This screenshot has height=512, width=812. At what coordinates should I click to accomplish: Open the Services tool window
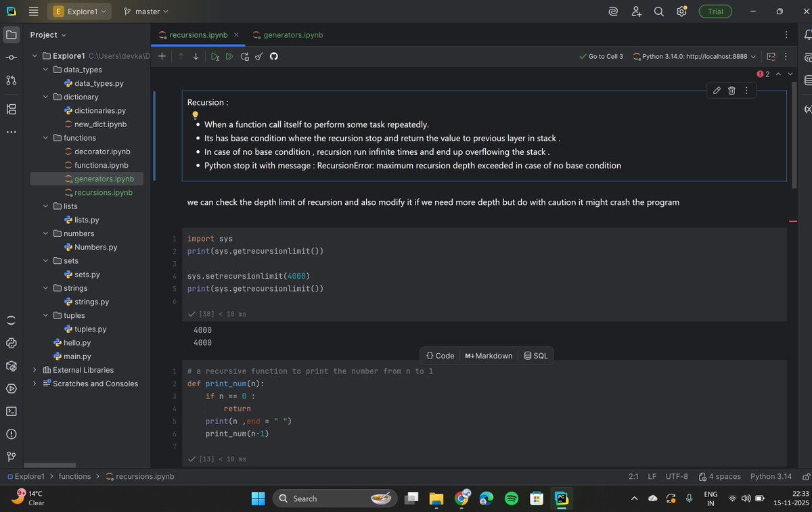(x=12, y=389)
